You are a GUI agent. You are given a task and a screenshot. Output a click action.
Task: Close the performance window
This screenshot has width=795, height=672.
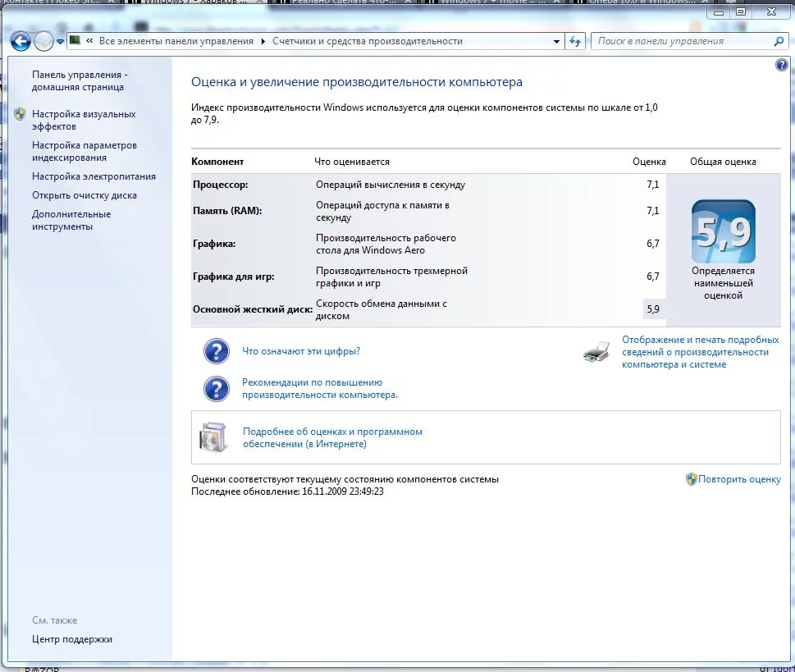point(772,12)
